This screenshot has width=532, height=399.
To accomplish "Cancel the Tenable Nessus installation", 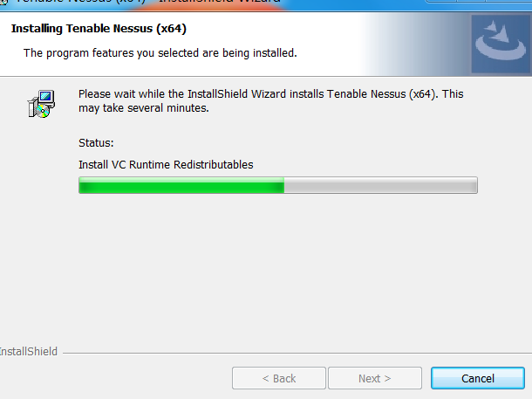I will pyautogui.click(x=478, y=378).
